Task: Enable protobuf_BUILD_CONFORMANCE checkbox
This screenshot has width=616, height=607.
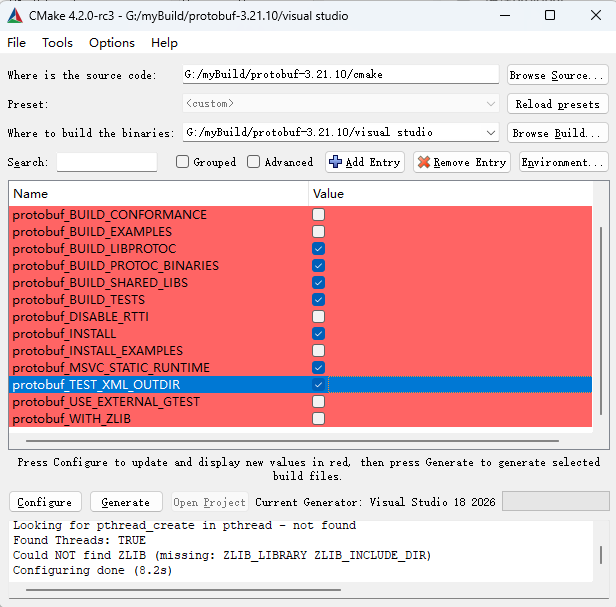Action: pos(318,215)
